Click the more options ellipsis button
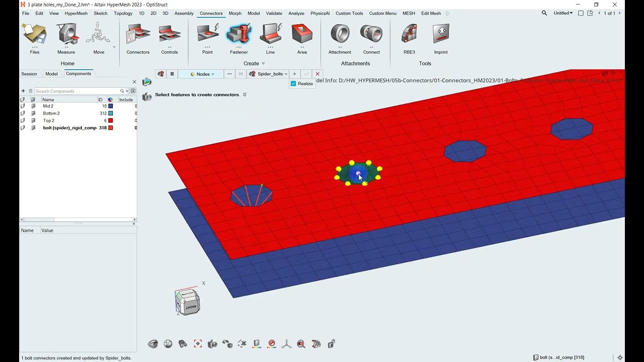This screenshot has width=644, height=362. (x=229, y=74)
